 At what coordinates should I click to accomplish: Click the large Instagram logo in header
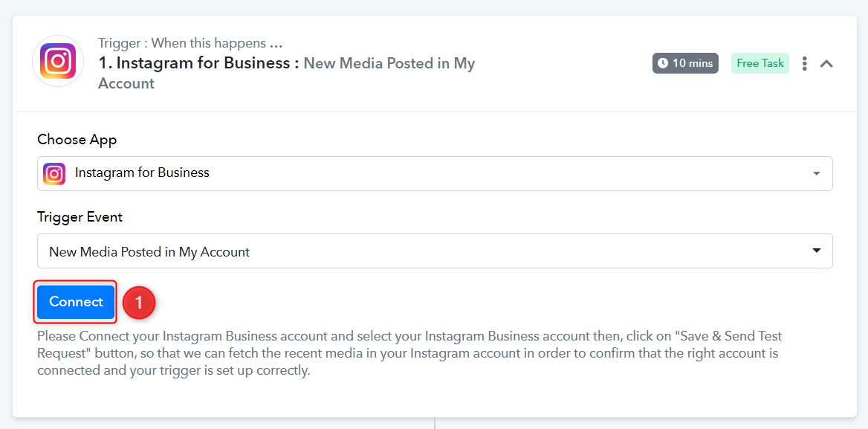(x=58, y=61)
